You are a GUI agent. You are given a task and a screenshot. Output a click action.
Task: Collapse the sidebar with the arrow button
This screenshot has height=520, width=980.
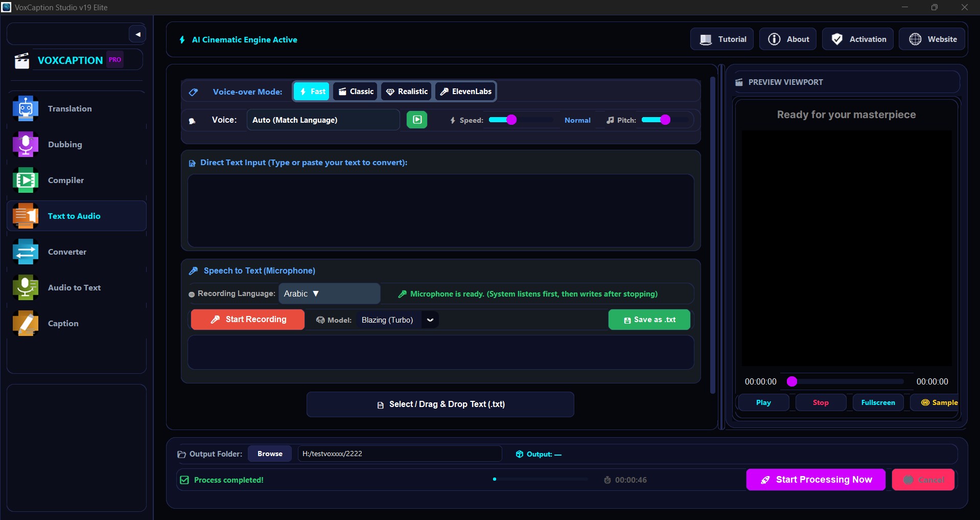pos(137,34)
